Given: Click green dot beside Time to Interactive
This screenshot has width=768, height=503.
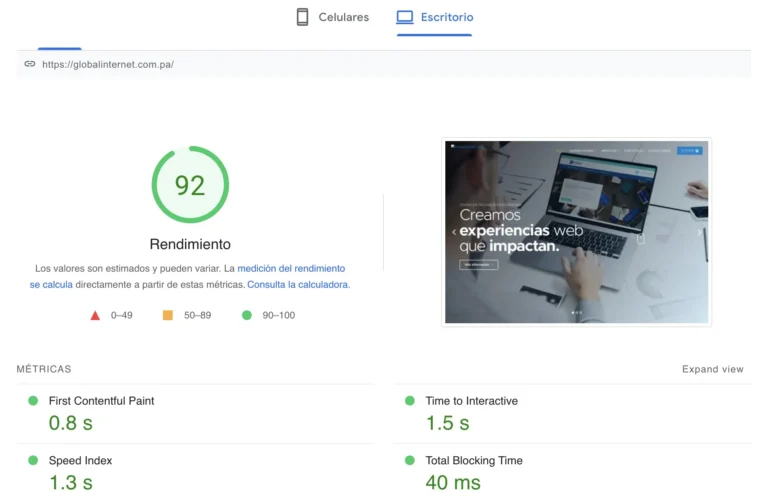Looking at the screenshot, I should pyautogui.click(x=410, y=401).
